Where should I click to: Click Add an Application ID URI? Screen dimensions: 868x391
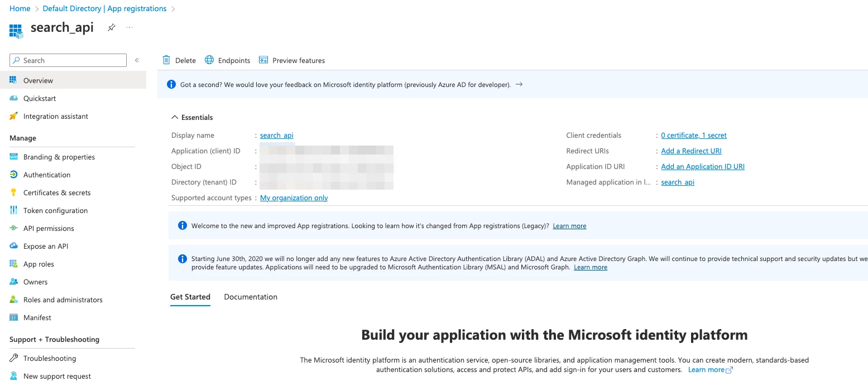tap(703, 167)
